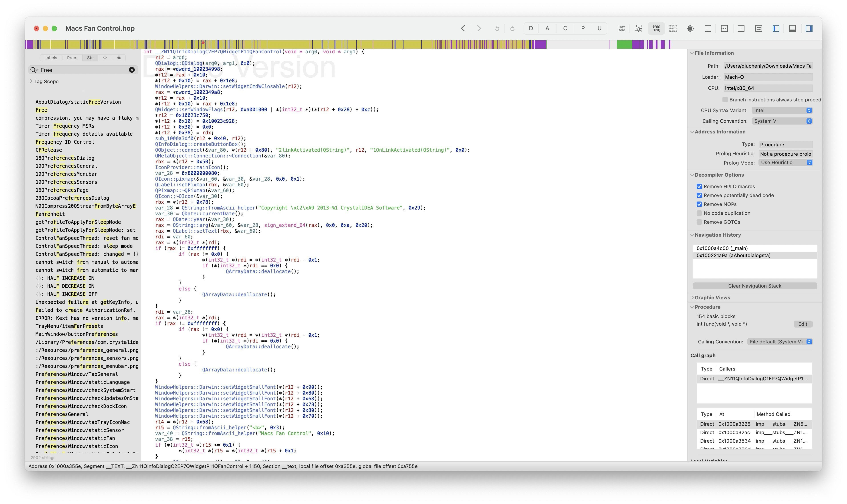Toggle Branch instructions always stop procedure
The width and height of the screenshot is (847, 504).
(x=725, y=99)
